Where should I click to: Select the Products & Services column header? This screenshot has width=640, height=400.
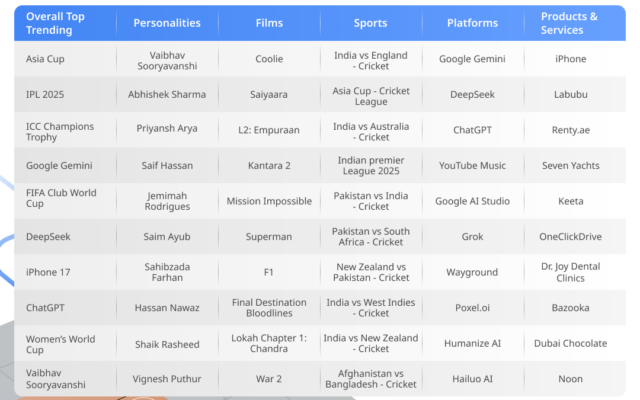pyautogui.click(x=570, y=22)
